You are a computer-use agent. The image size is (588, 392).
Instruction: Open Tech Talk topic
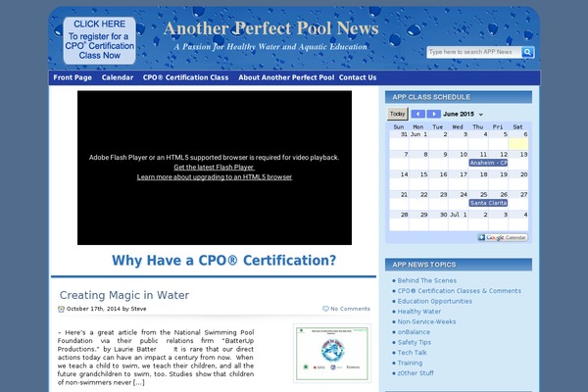[x=412, y=353]
